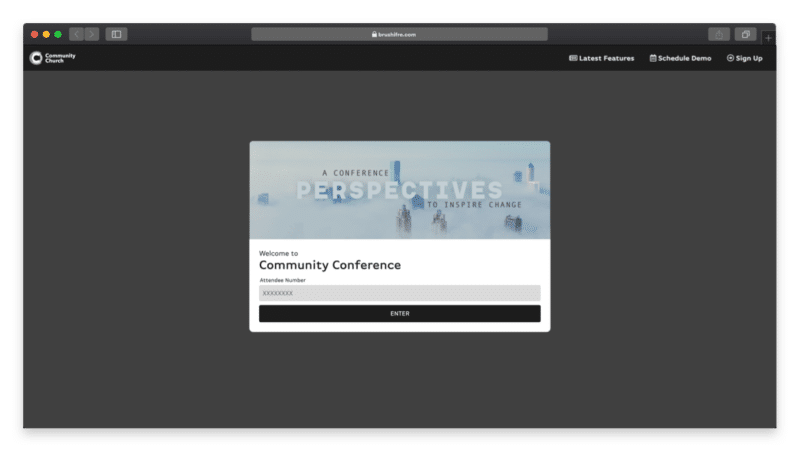Viewport: 800px width, 452px height.
Task: Click the Share icon in Safari toolbar
Action: (718, 34)
